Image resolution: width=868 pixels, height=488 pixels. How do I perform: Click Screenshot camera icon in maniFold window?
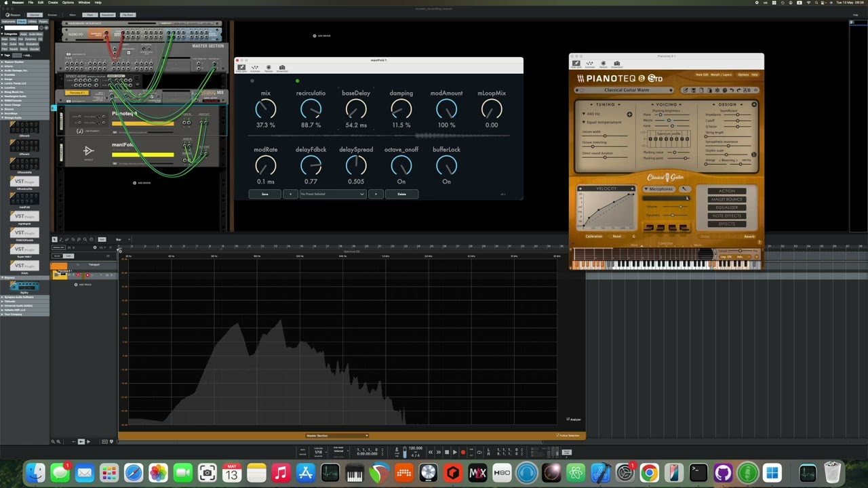282,67
